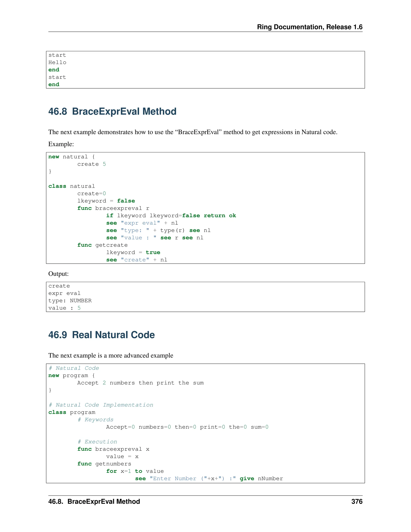The image size is (411, 532).
Task: Click the line 'func getcreate'
Action: 103,245
